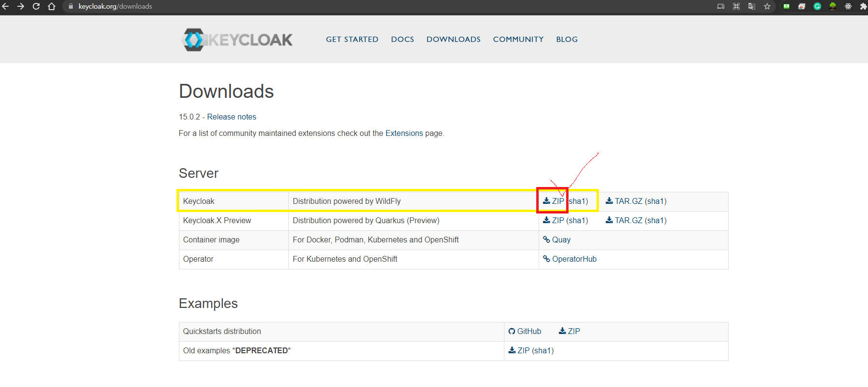
Task: Select the 'Server' section heading
Action: pos(199,173)
